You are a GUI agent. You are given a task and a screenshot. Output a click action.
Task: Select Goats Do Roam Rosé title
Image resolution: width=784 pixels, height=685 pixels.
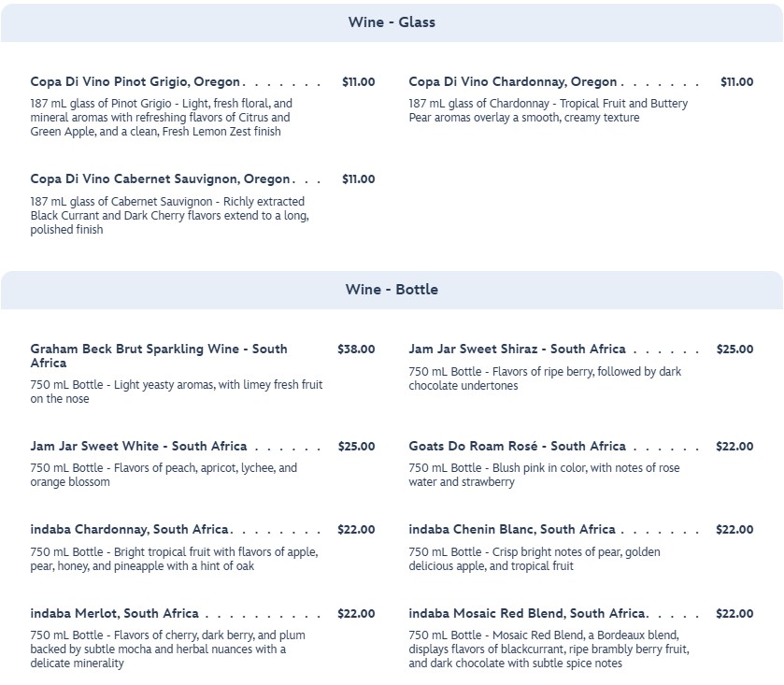coord(517,447)
